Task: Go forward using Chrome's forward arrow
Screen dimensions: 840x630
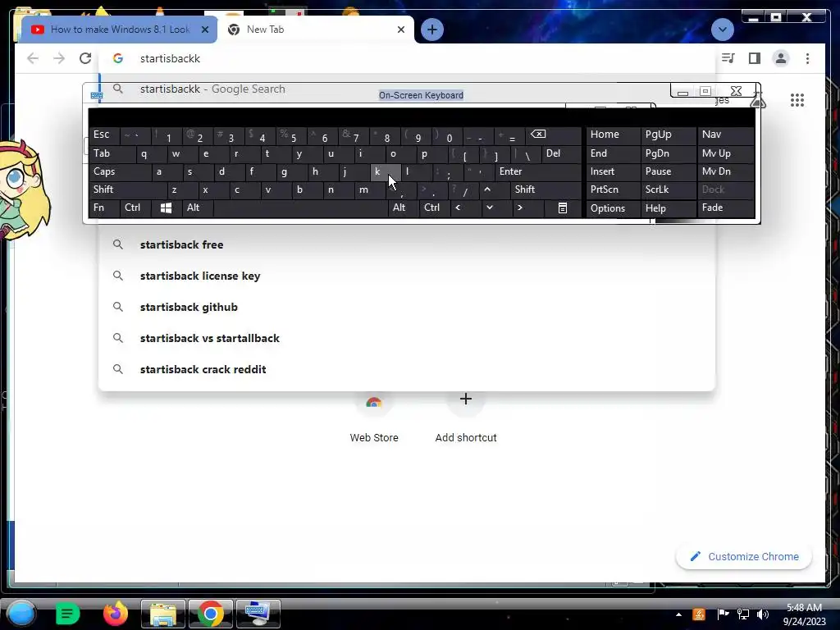Action: pyautogui.click(x=59, y=58)
